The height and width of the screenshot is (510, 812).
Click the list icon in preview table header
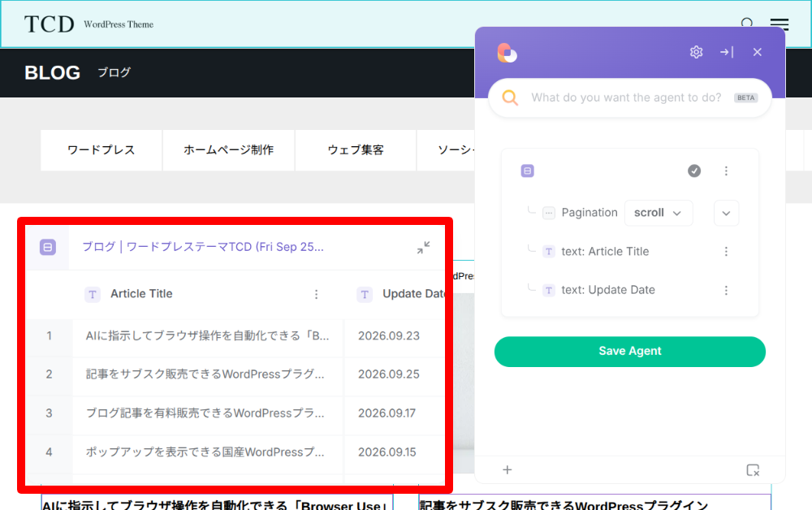coord(48,247)
